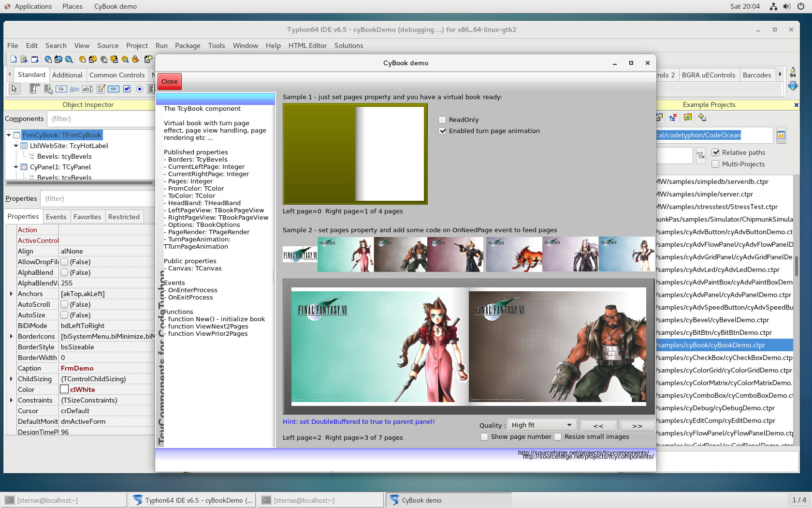Expand the Anchors property
Viewport: 812px width, 508px height.
(11, 294)
